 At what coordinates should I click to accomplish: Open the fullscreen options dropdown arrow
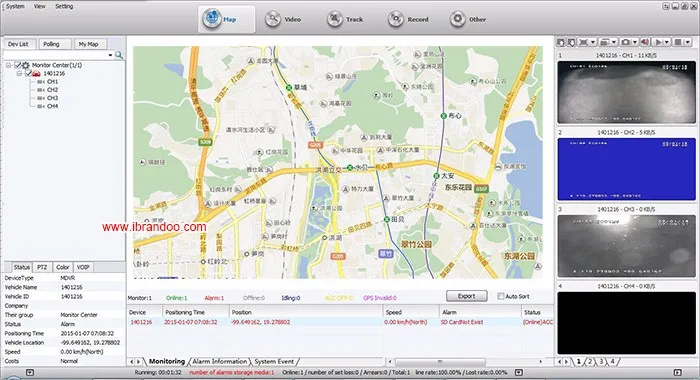click(x=593, y=42)
